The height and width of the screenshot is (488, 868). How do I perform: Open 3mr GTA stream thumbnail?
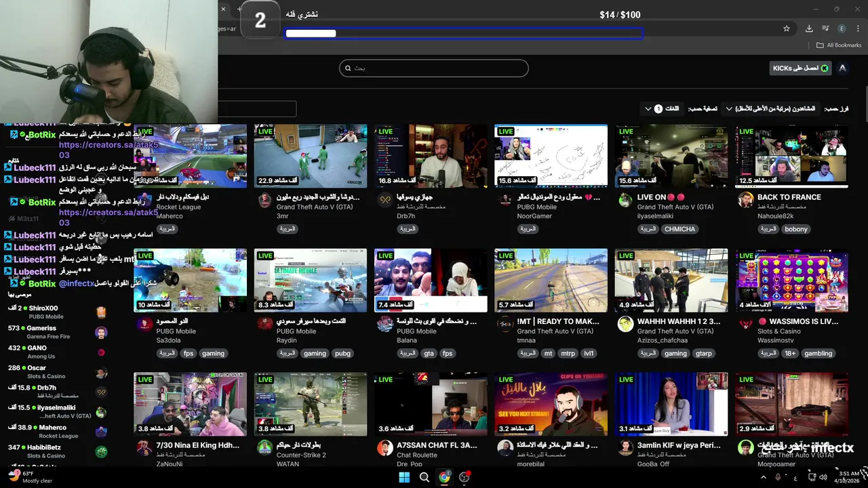[x=311, y=156]
